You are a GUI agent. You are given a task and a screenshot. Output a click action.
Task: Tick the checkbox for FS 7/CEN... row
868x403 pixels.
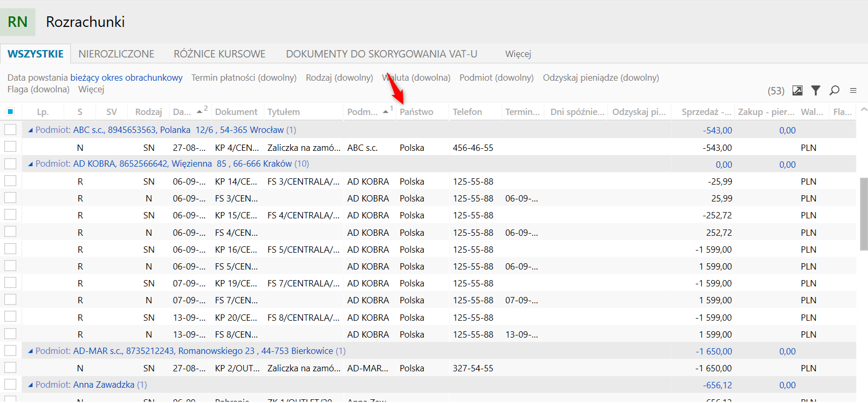tap(10, 300)
